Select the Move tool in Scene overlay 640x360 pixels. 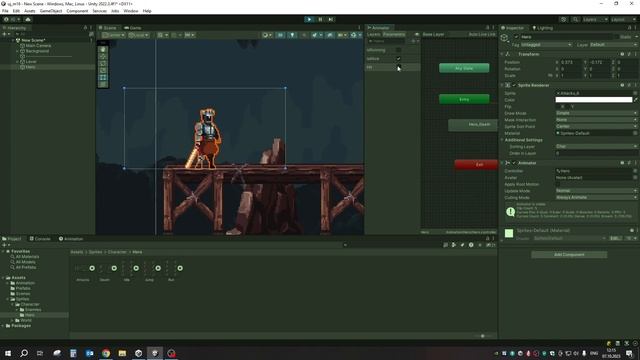point(102,57)
